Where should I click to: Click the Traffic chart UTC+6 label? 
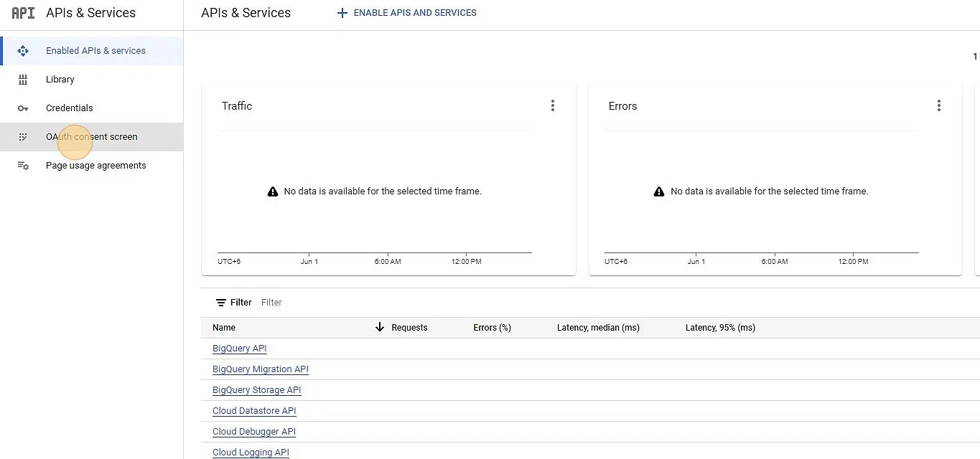click(229, 262)
